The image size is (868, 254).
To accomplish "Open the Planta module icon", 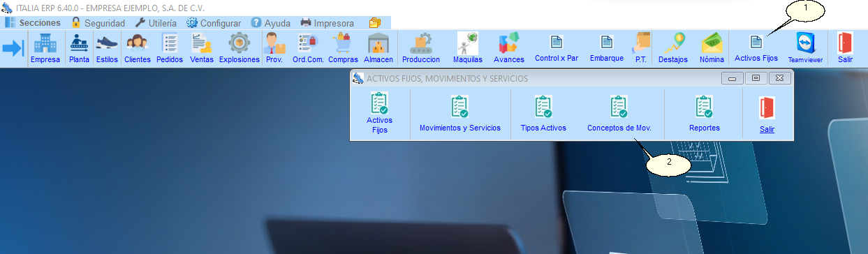I will (x=79, y=48).
